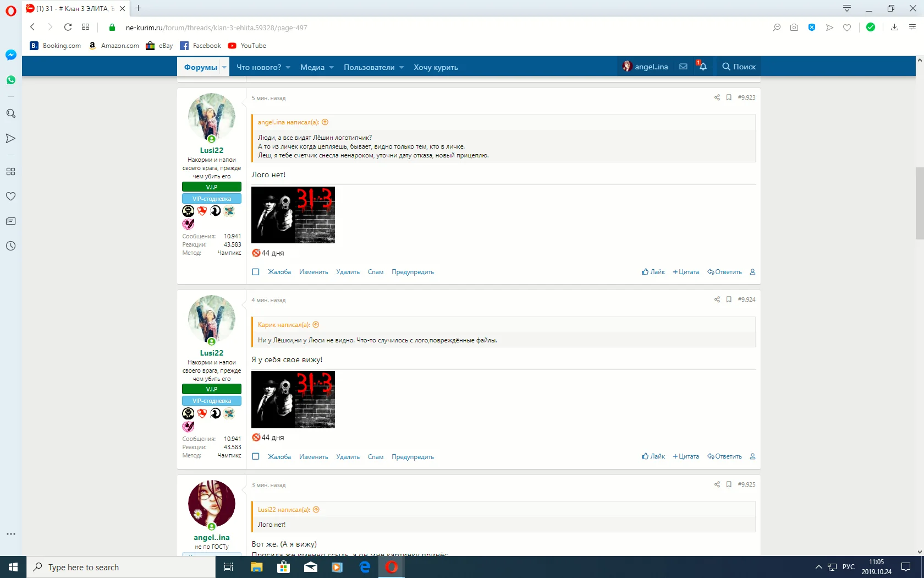
Task: Open the new tab plus button
Action: click(139, 8)
